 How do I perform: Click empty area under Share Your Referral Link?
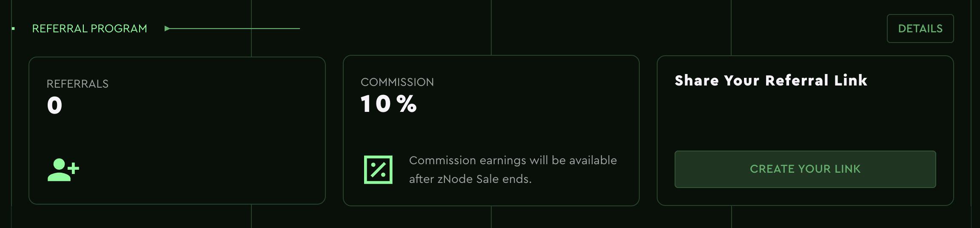(x=804, y=119)
